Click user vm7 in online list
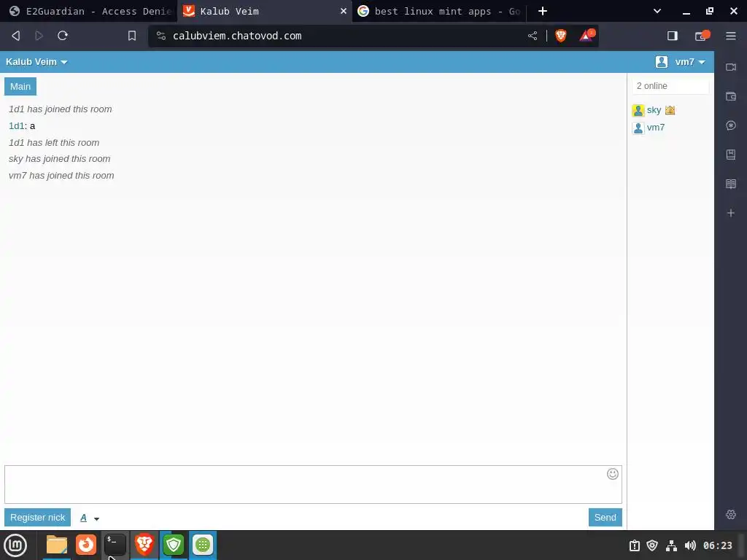Viewport: 747px width, 560px height. [x=656, y=128]
